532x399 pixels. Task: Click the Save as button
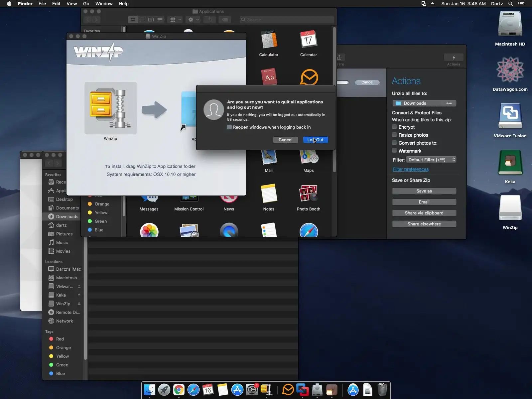pyautogui.click(x=424, y=191)
